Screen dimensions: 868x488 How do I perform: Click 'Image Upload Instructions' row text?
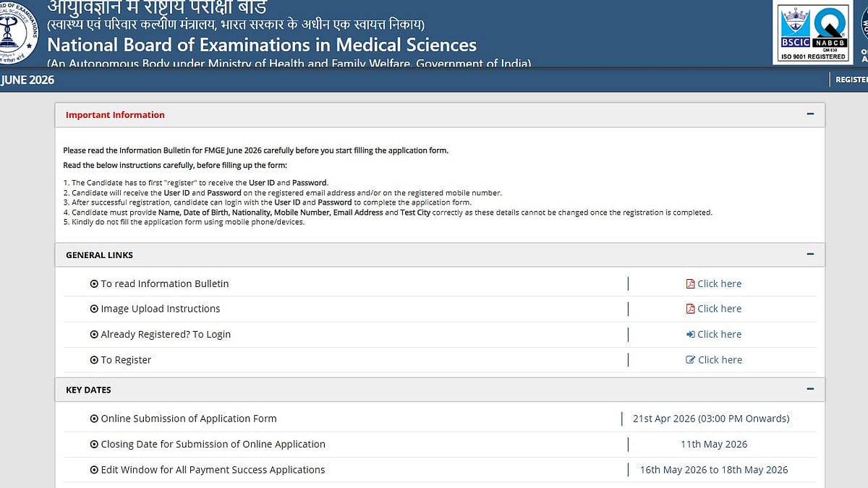click(161, 309)
